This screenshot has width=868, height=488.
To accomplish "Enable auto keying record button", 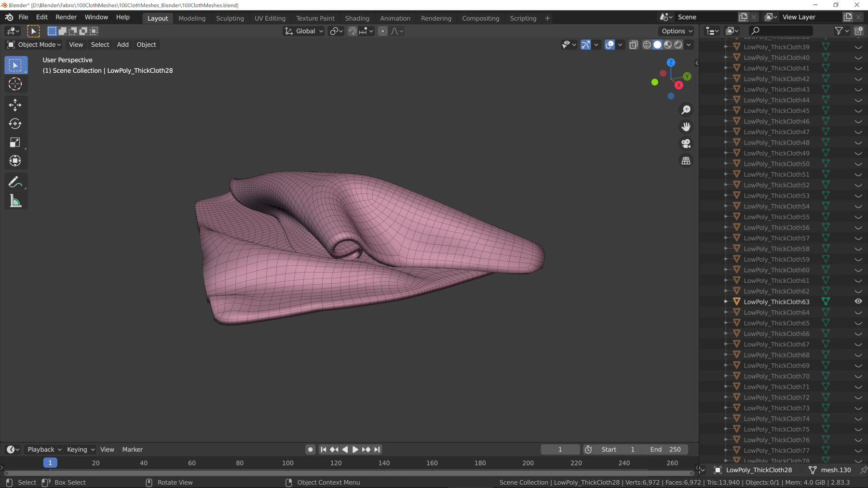I will coord(310,449).
